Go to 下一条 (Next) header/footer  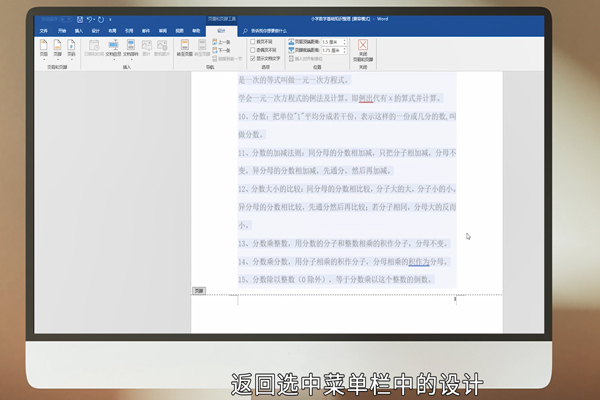coord(221,50)
